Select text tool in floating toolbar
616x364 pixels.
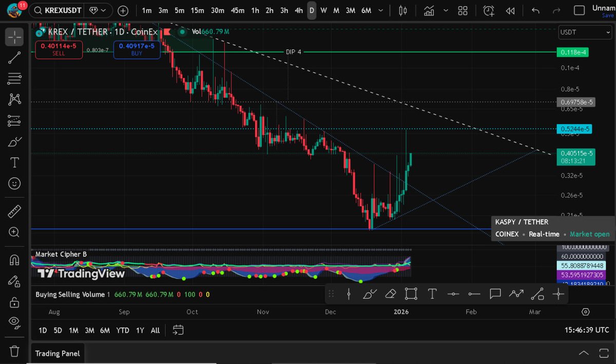point(432,294)
